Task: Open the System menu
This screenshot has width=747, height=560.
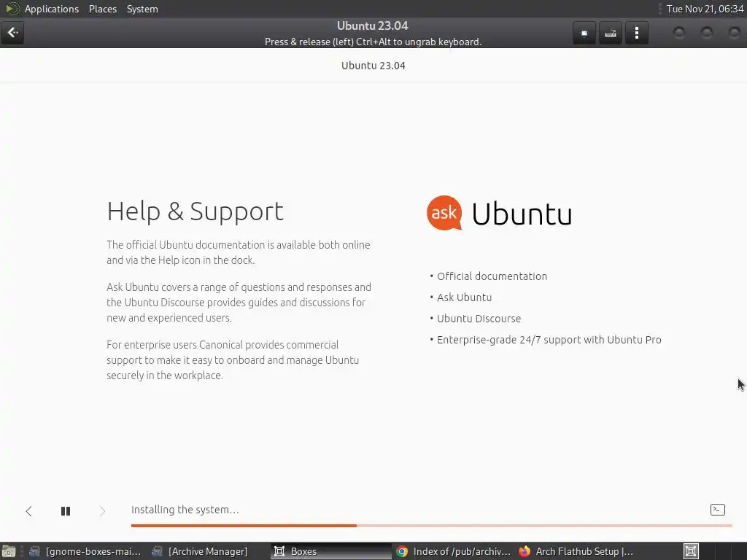Action: (x=142, y=9)
